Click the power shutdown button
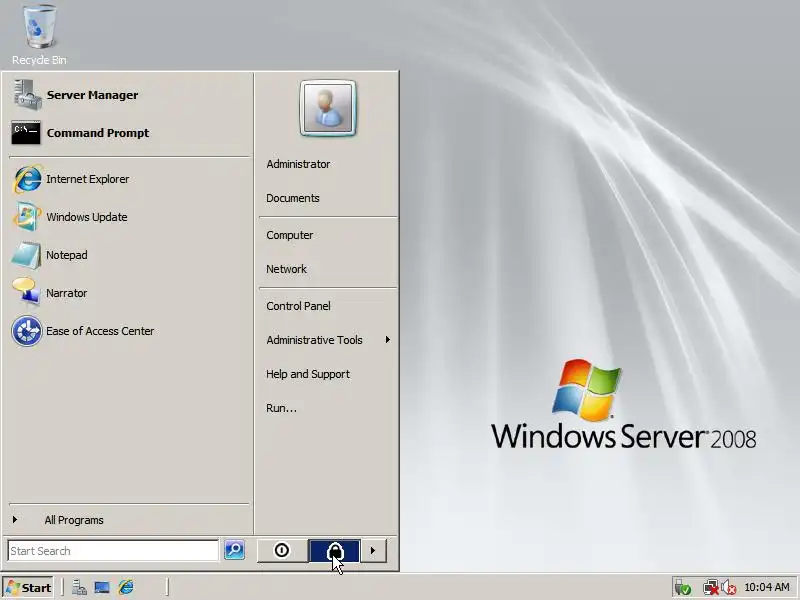Image resolution: width=800 pixels, height=600 pixels. tap(282, 551)
